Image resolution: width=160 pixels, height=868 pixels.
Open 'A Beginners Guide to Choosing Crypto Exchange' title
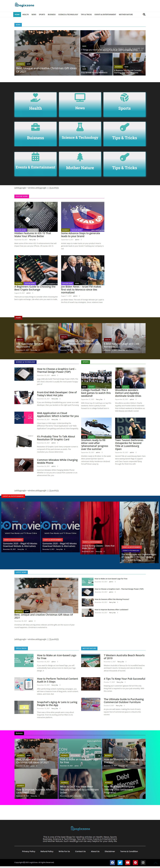[x=35, y=288]
